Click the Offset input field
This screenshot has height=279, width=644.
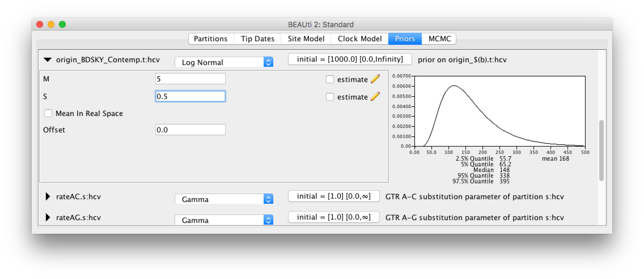pyautogui.click(x=190, y=130)
